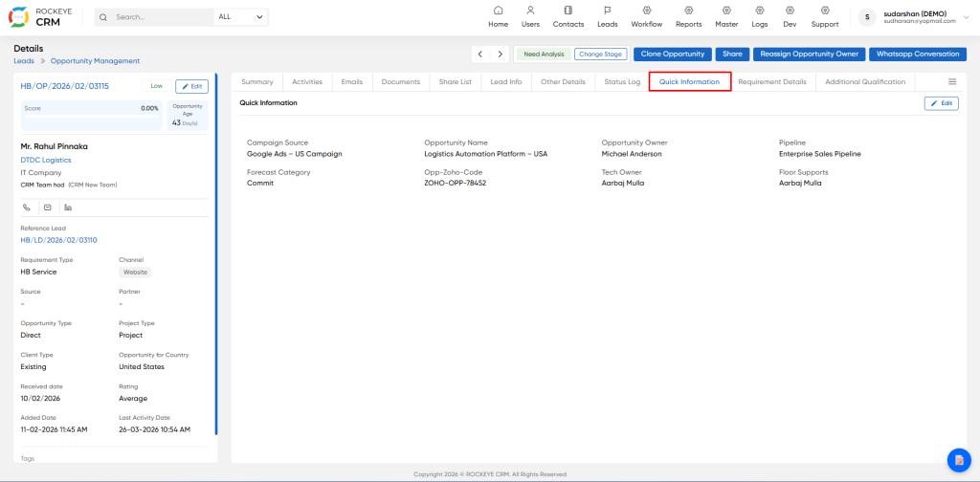This screenshot has height=482, width=980.
Task: Open the Master navigation icon
Action: (727, 11)
